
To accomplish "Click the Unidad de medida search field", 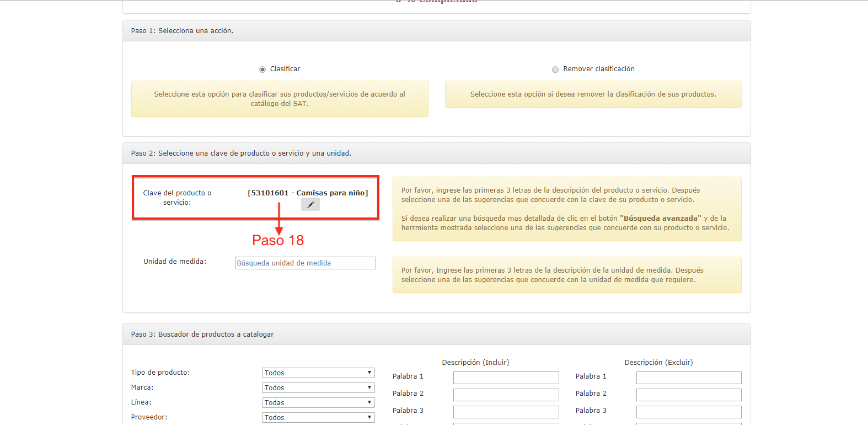I will pos(306,263).
